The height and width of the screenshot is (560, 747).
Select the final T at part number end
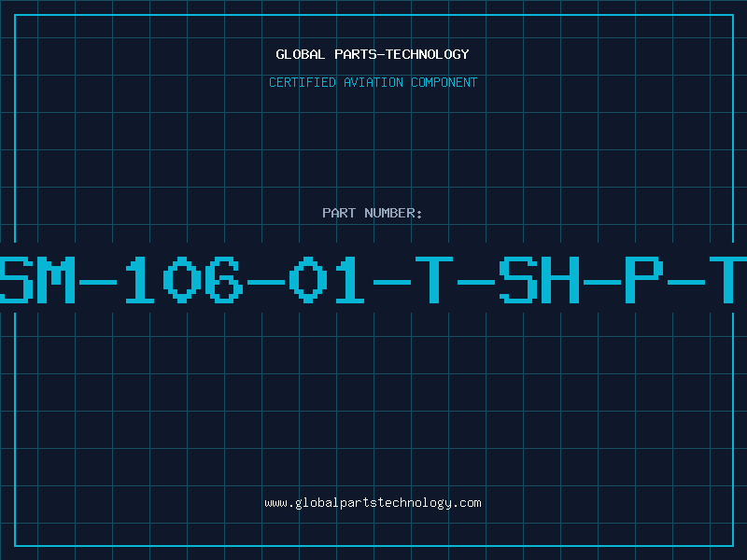click(728, 279)
